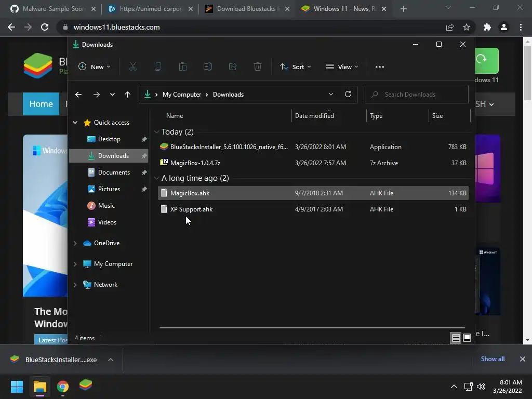Click the Rename icon in Explorer toolbar

click(208, 67)
